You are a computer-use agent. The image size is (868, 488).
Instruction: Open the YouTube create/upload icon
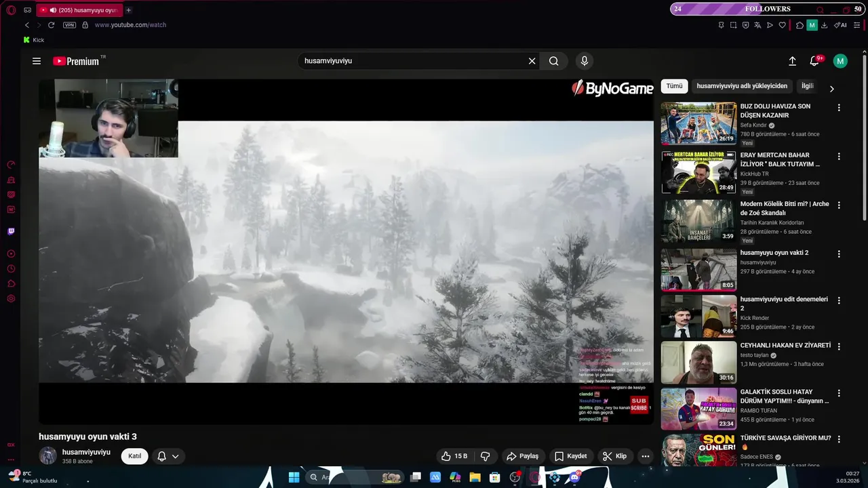(x=792, y=61)
